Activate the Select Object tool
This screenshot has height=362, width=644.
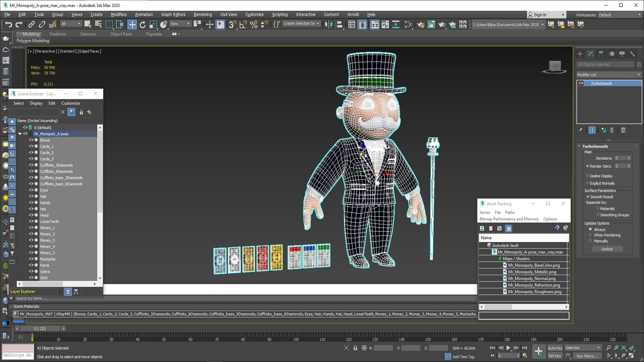pos(88,24)
